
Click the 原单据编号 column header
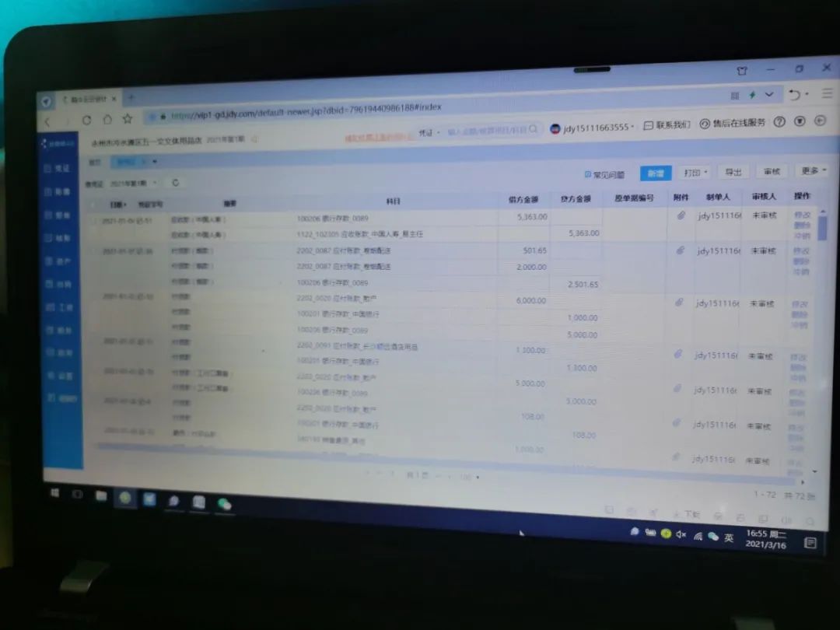coord(635,198)
